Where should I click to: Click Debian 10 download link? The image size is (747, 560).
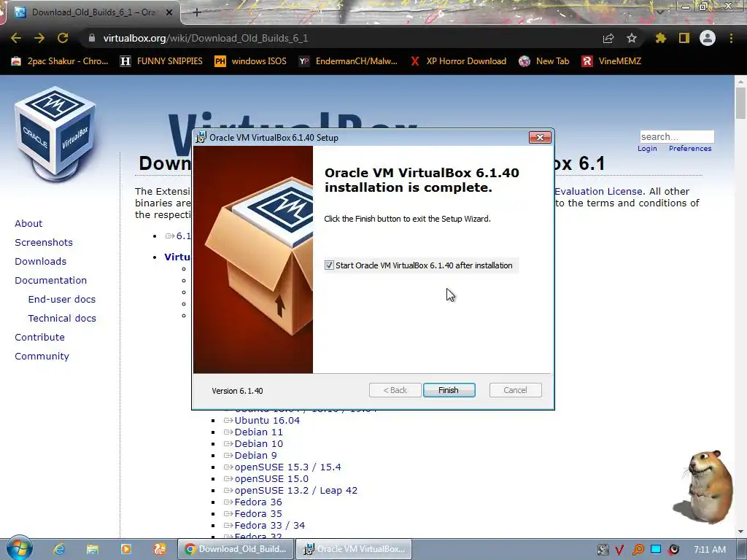(x=259, y=444)
